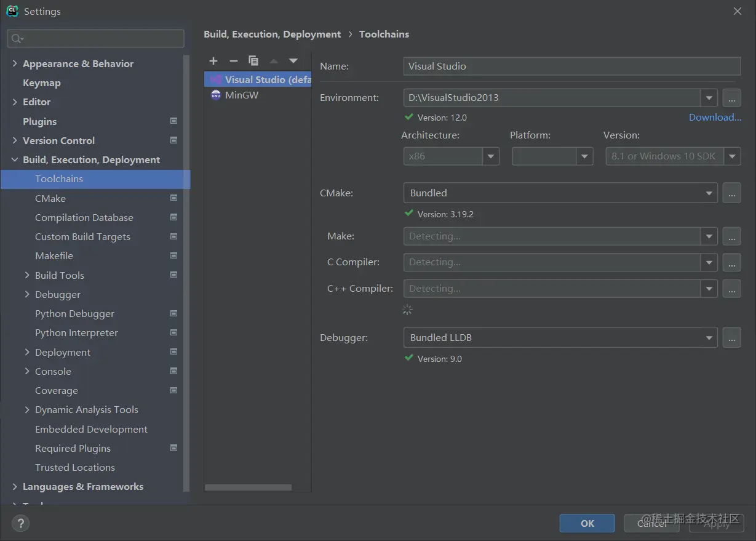Viewport: 756px width, 541px height.
Task: Click the toolchain Name input field
Action: (x=572, y=66)
